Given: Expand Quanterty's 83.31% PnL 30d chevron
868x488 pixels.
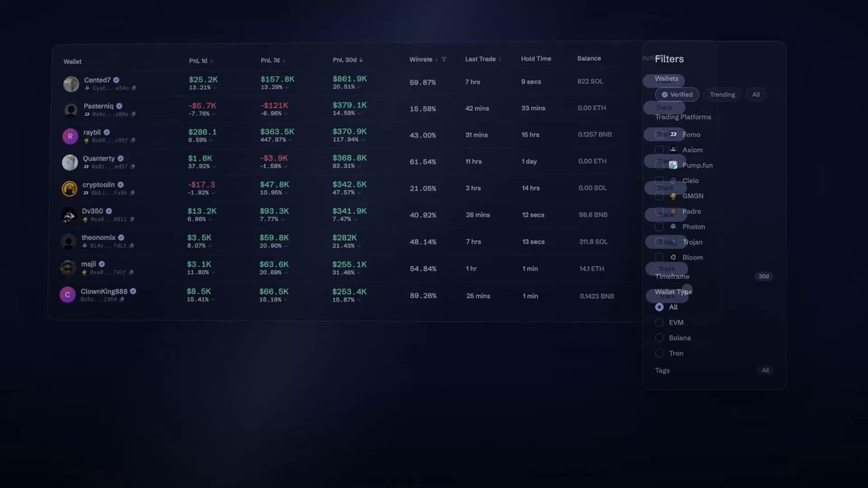Looking at the screenshot, I should pyautogui.click(x=361, y=166).
